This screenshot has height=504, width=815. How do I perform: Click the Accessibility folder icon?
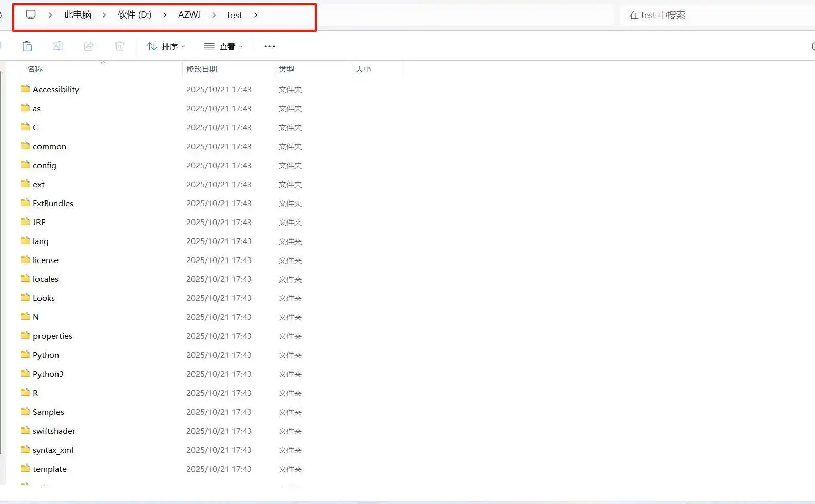25,89
